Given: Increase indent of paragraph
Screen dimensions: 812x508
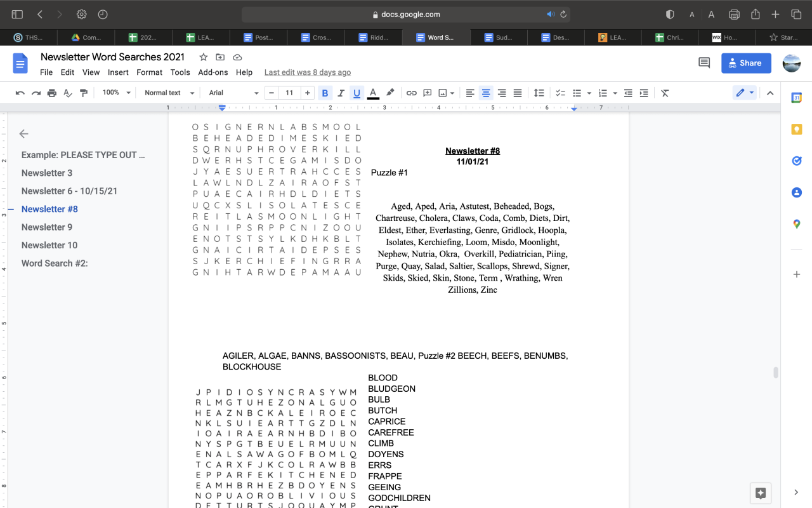Looking at the screenshot, I should click(x=644, y=93).
